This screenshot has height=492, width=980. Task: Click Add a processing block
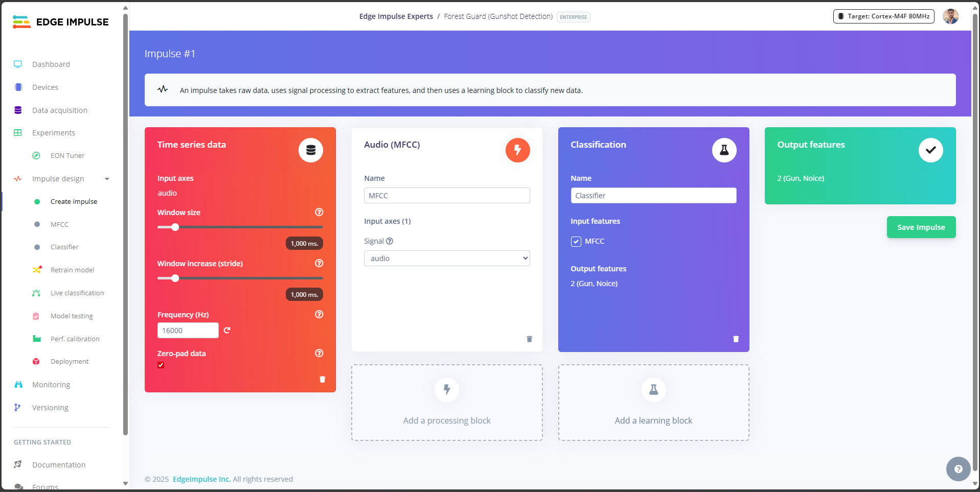coord(447,403)
